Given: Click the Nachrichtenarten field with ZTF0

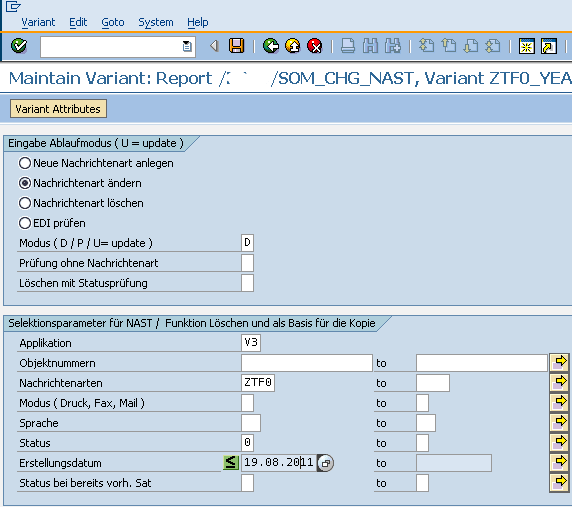Looking at the screenshot, I should pos(258,383).
